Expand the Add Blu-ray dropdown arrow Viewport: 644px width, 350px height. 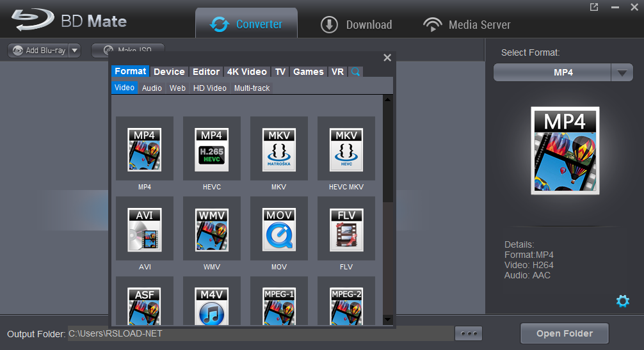click(x=75, y=51)
